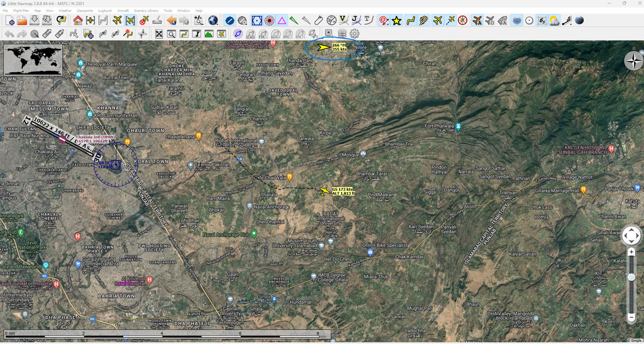This screenshot has height=344, width=644.
Task: Toggle map grid blue globe icon
Action: tap(517, 21)
